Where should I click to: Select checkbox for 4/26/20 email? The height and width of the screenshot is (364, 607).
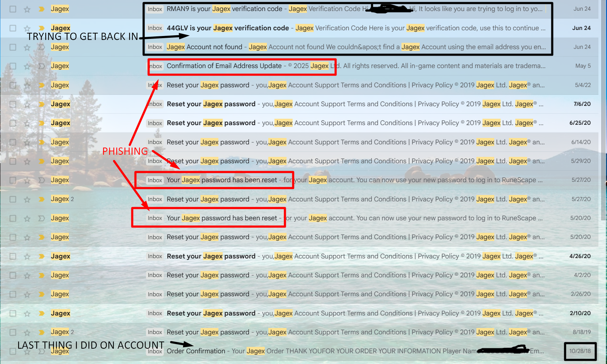[13, 256]
